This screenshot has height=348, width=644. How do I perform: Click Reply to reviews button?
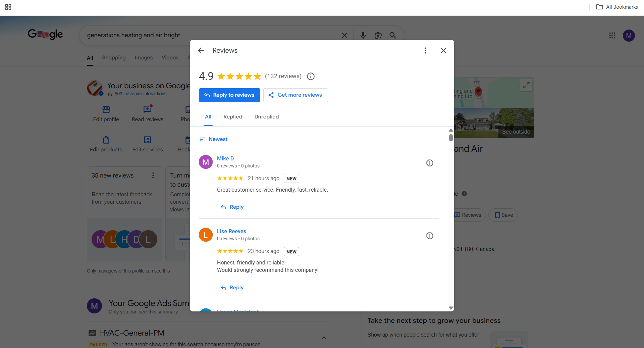point(229,95)
